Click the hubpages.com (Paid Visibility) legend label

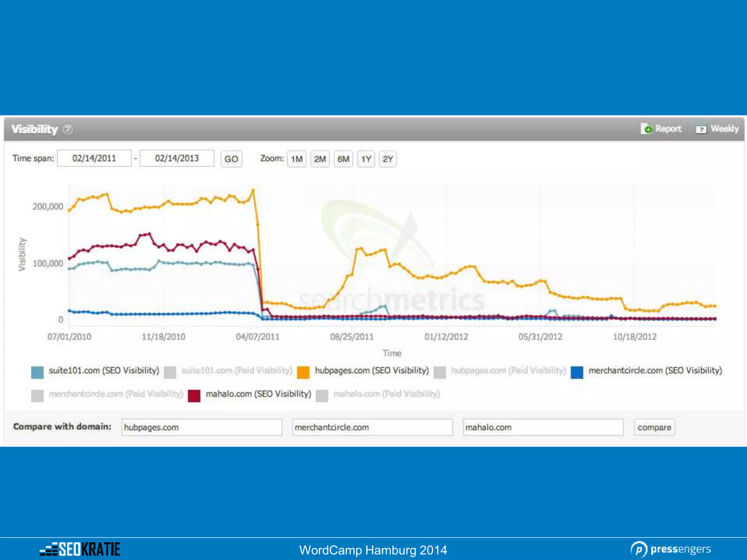point(508,371)
